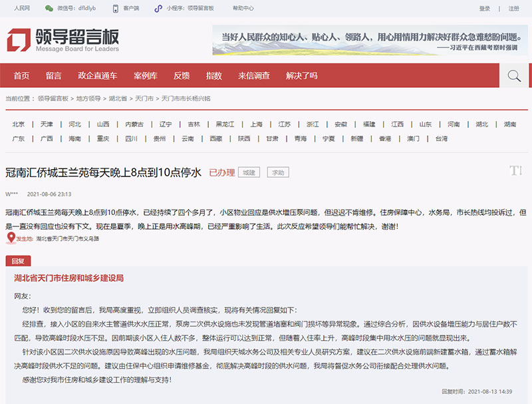Click the font size T icon
Screen dimensions: 532x404
click(515, 171)
